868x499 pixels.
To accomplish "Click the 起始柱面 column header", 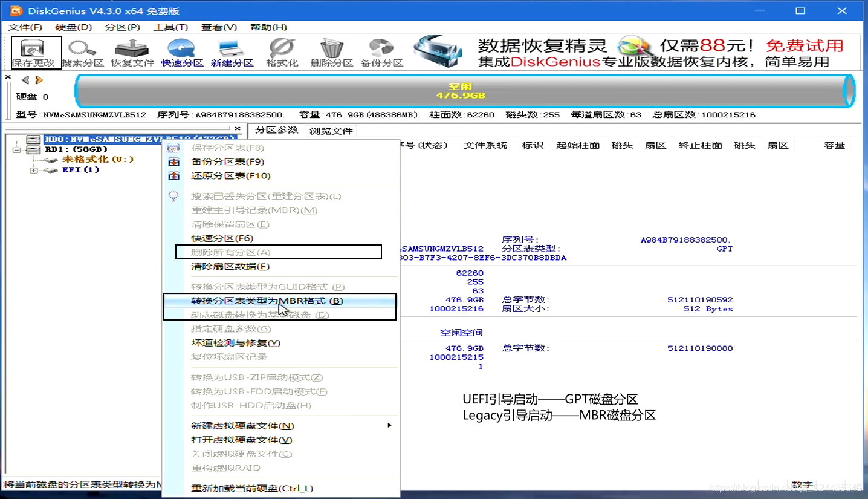I will (x=578, y=145).
